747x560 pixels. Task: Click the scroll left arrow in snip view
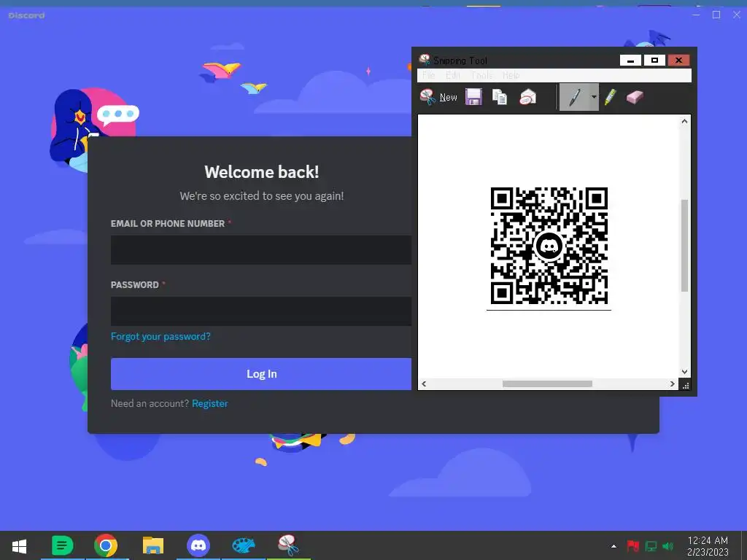point(424,384)
